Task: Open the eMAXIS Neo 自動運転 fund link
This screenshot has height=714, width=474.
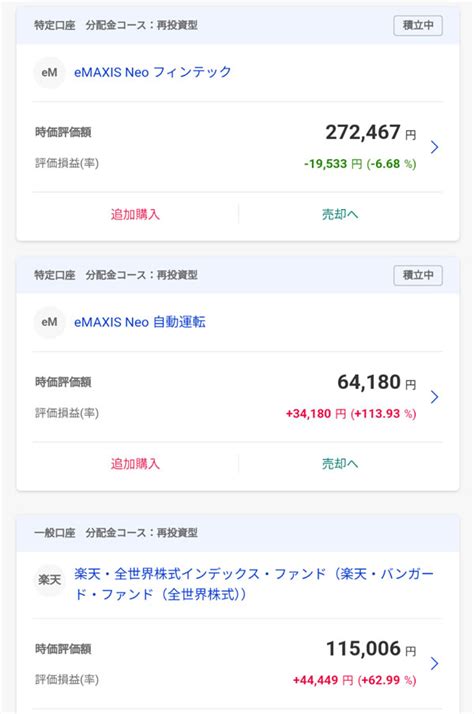Action: coord(140,322)
